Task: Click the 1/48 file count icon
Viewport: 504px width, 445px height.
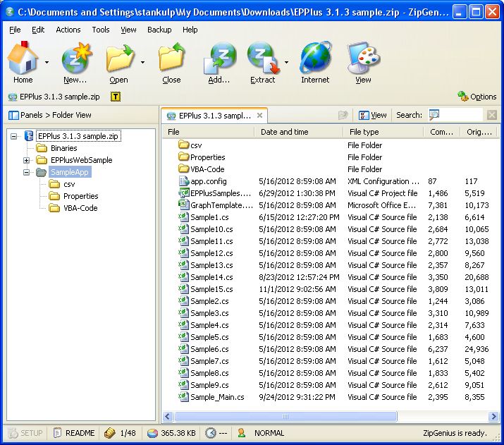Action: (x=109, y=433)
